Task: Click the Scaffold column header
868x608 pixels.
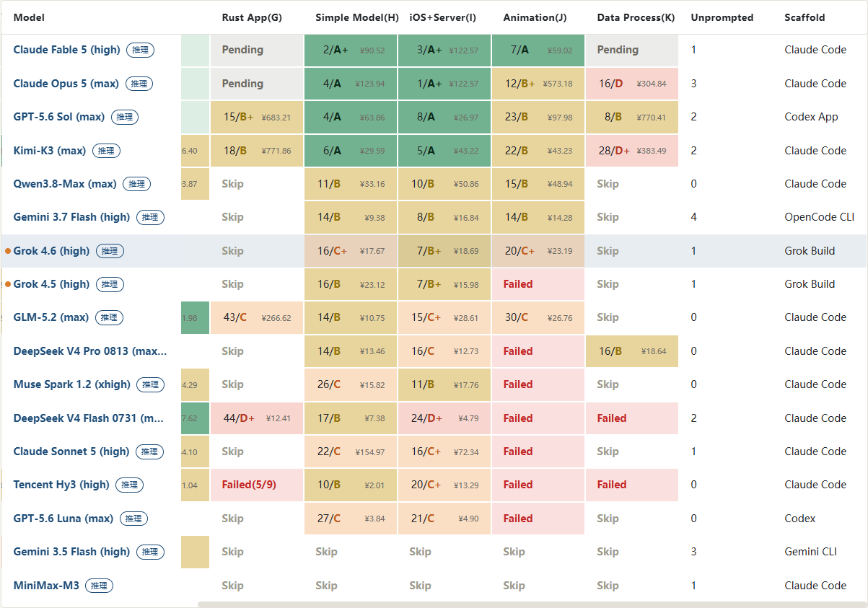Action: [x=805, y=17]
